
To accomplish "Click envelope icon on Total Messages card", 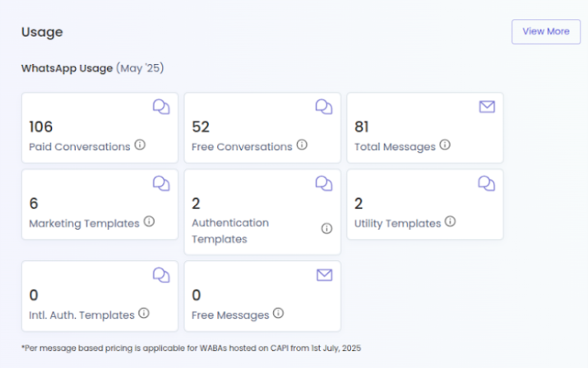I will click(487, 107).
